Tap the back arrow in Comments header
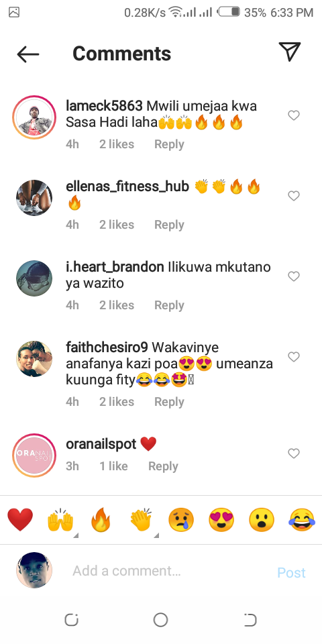Image resolution: width=322 pixels, height=644 pixels. pos(28,54)
